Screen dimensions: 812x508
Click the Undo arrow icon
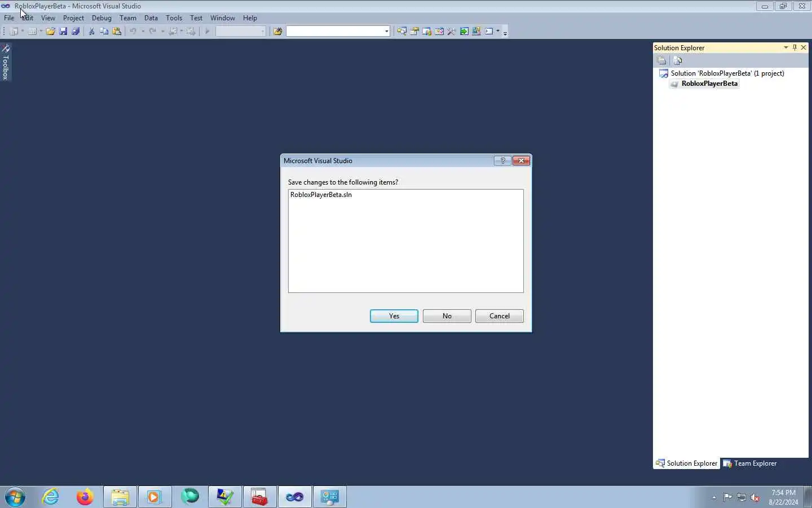(x=133, y=32)
